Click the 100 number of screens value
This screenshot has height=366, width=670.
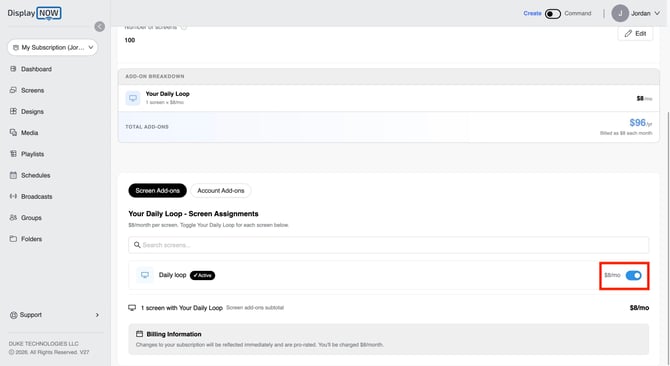point(130,40)
